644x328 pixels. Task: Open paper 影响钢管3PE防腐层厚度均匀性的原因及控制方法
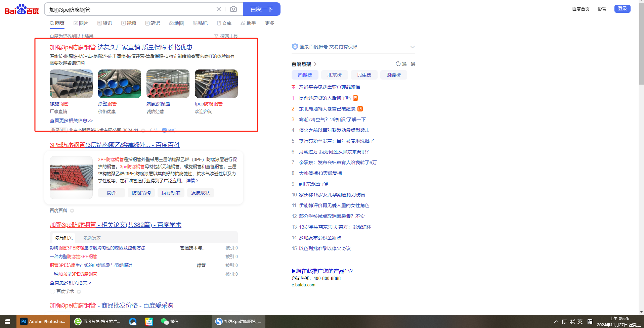[x=97, y=248]
